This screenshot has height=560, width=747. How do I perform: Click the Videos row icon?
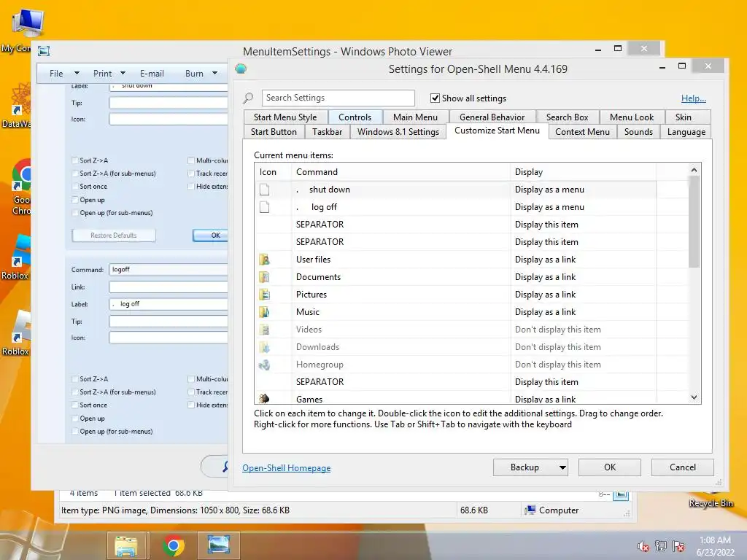point(264,330)
